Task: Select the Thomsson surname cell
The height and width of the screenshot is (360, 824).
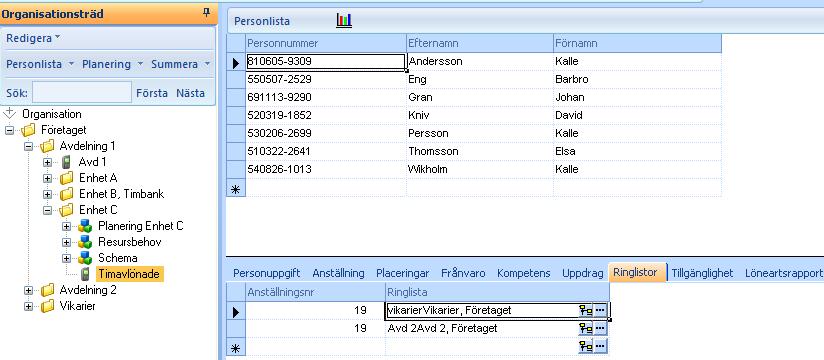Action: pyautogui.click(x=480, y=151)
